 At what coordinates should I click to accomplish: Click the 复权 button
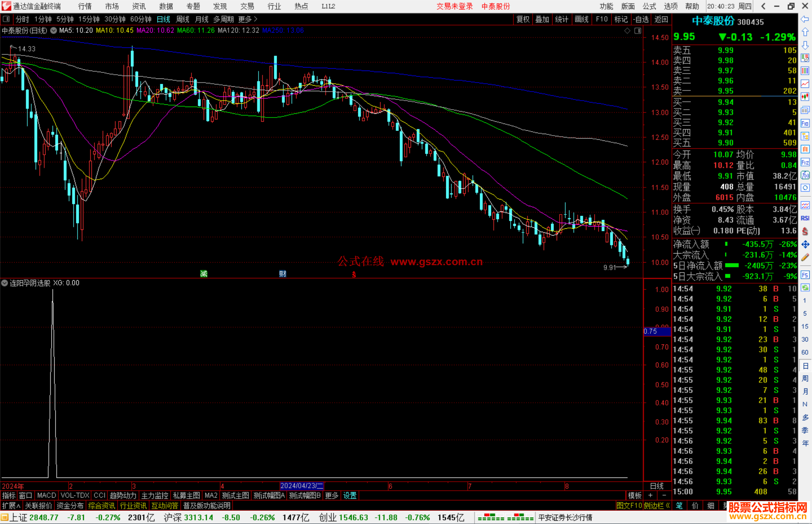(x=523, y=19)
